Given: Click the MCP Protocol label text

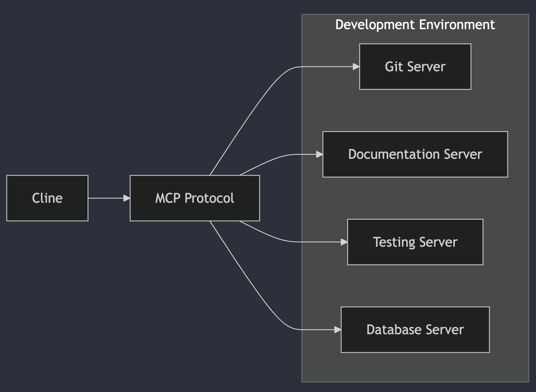Looking at the screenshot, I should pos(195,198).
